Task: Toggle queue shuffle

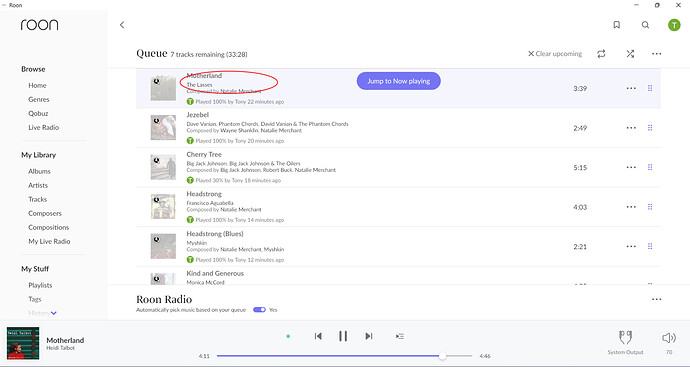Action: coord(630,54)
